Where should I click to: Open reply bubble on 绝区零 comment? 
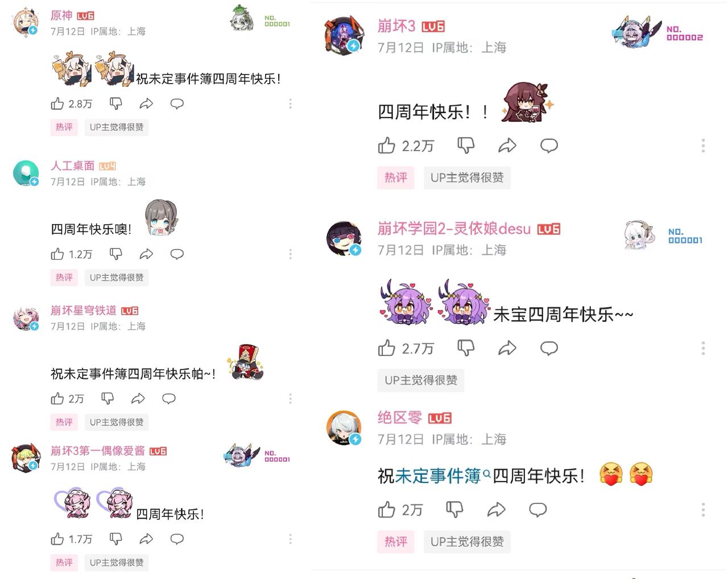(537, 510)
